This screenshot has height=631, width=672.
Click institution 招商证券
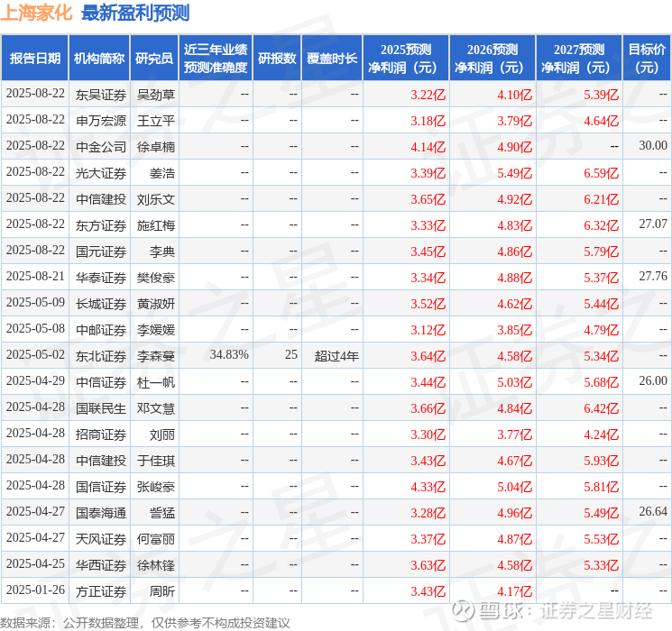pyautogui.click(x=101, y=434)
